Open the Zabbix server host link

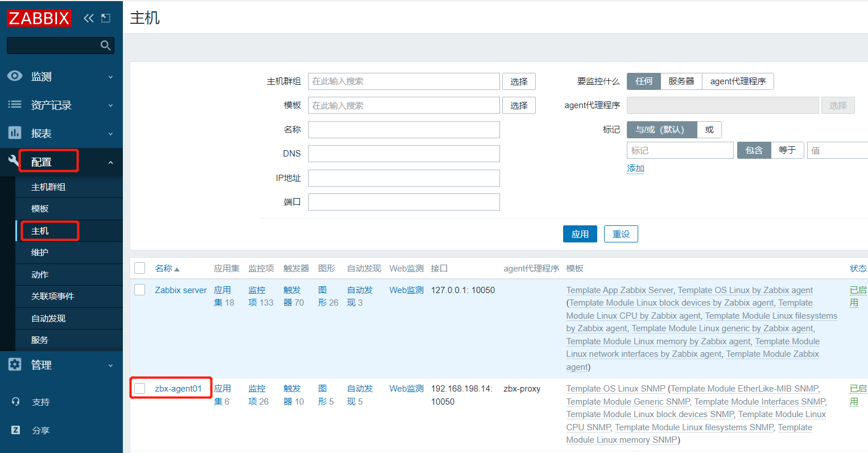tap(181, 290)
